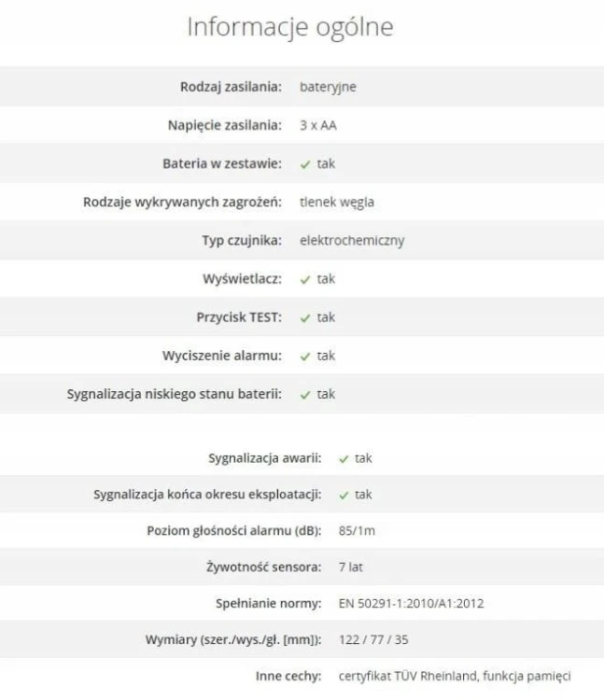Click the checkmark beside Bateria w zestawie
The height and width of the screenshot is (700, 604).
[305, 164]
